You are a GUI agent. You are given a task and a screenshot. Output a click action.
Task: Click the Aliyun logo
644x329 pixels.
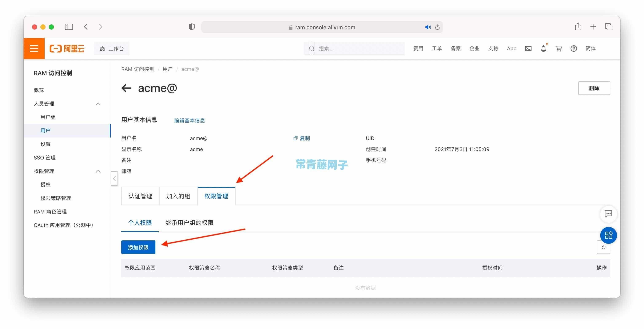[x=67, y=48]
